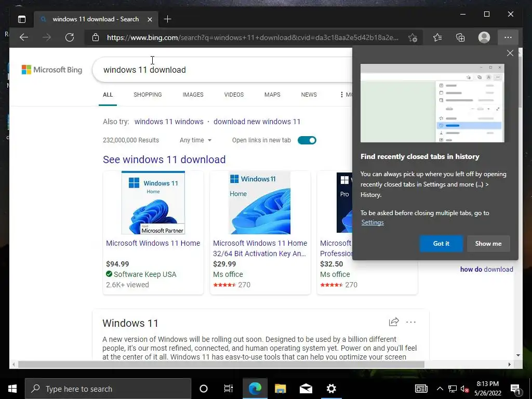Click the horizontal scrollbar
Viewport: 532px width, 399px height.
pos(221,364)
